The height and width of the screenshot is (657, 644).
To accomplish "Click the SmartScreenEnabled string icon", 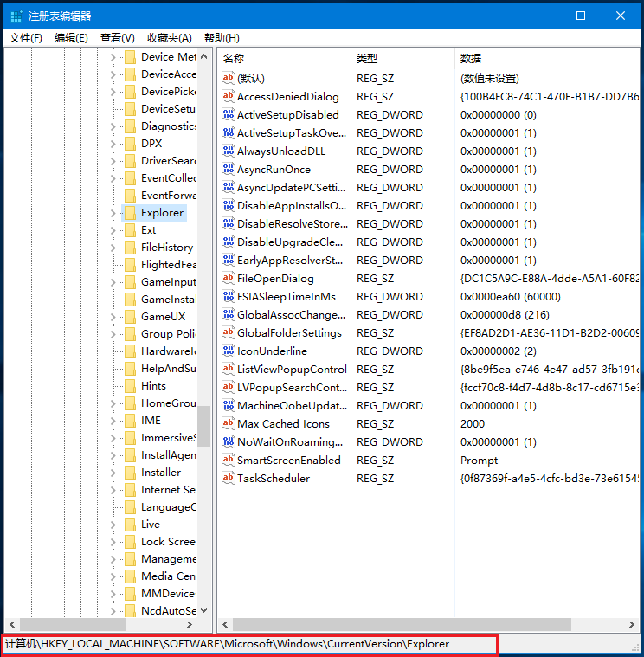I will click(229, 460).
